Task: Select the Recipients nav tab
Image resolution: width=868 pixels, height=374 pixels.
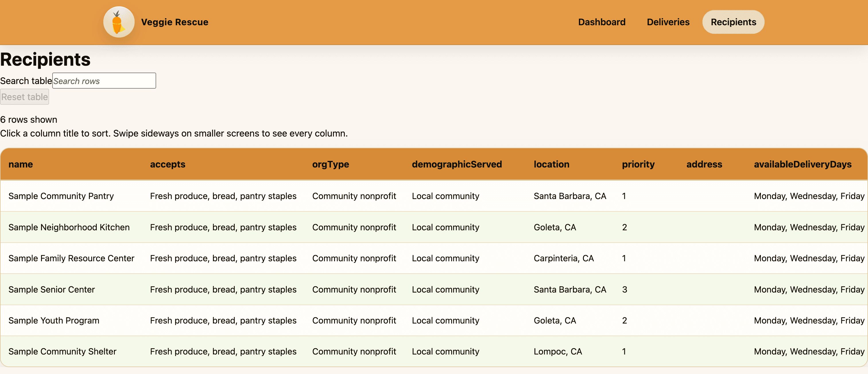Action: point(733,22)
